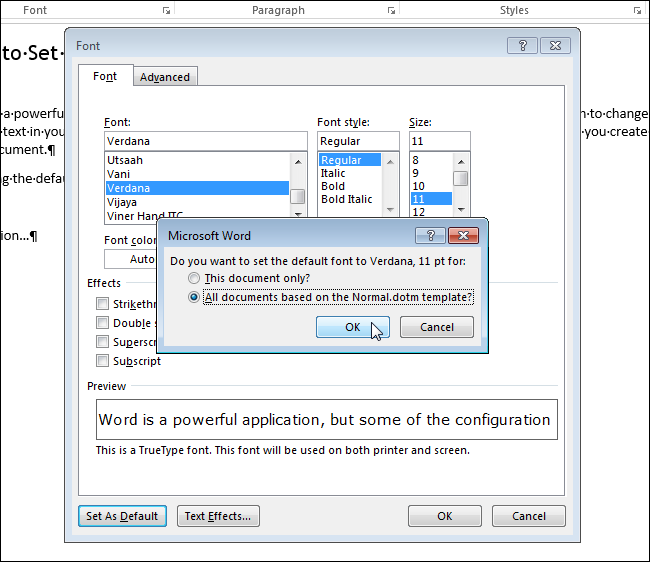Open Paragraph group dialog launcher in ribbon

pos(391,10)
